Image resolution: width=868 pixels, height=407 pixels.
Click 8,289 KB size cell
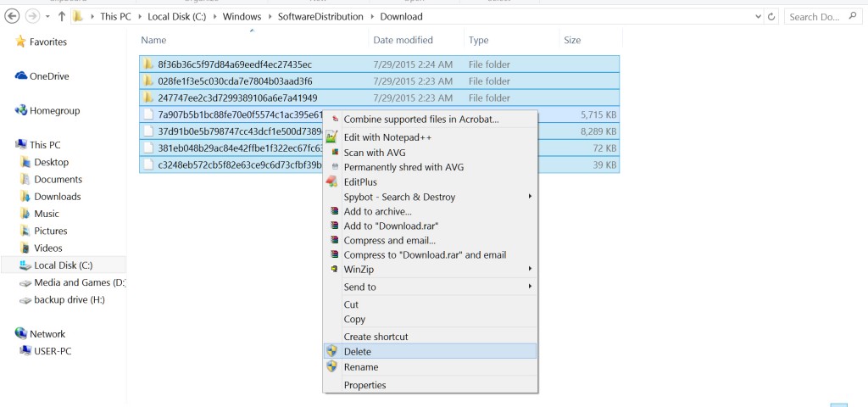[598, 131]
